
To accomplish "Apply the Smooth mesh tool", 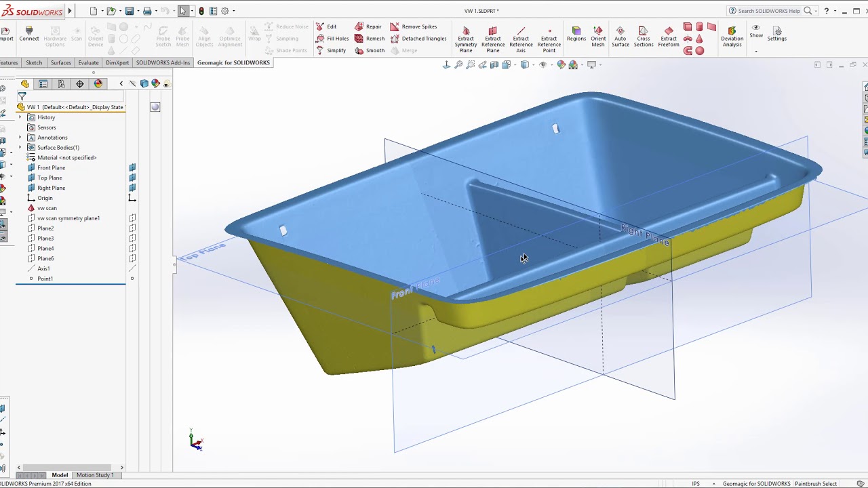I will click(x=370, y=51).
